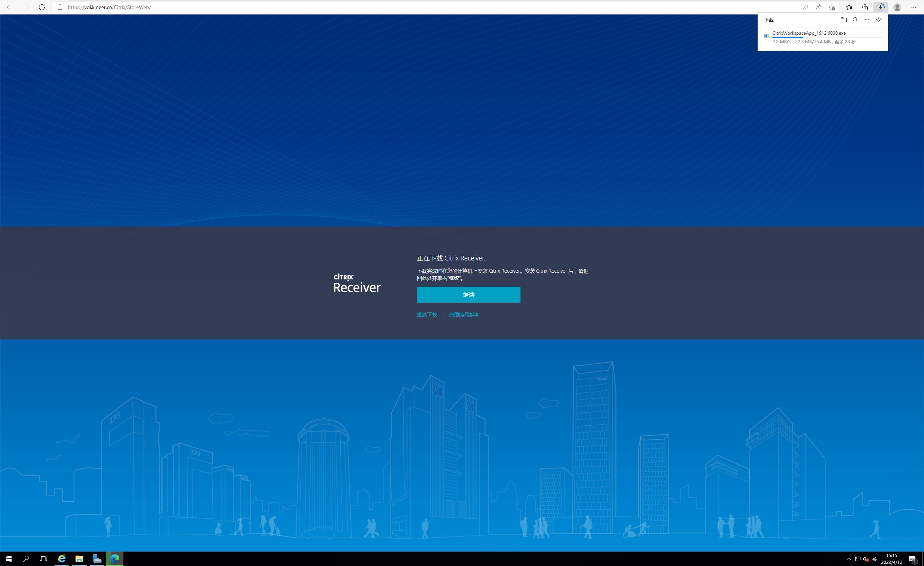Pin the downloads panel
Screen dimensions: 924x566
tap(878, 20)
